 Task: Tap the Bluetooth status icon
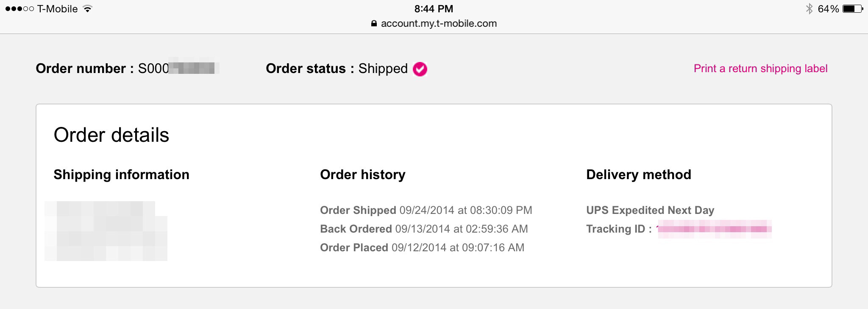[x=809, y=9]
